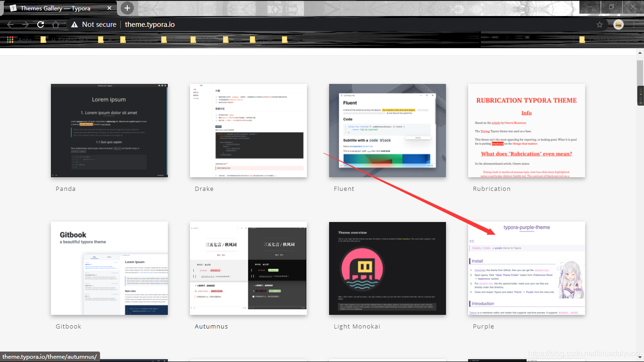Screen dimensions: 644x362
Task: View the Not secure site warning
Action: (93, 25)
